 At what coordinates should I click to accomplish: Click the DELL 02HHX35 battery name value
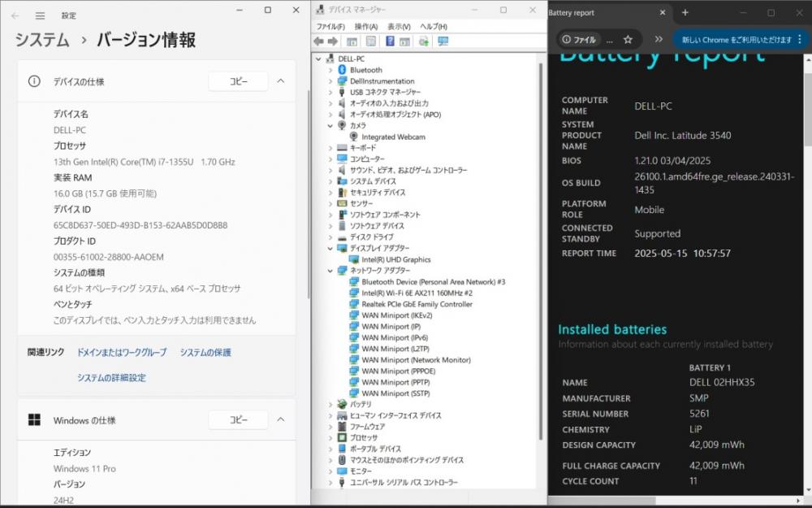tap(722, 382)
